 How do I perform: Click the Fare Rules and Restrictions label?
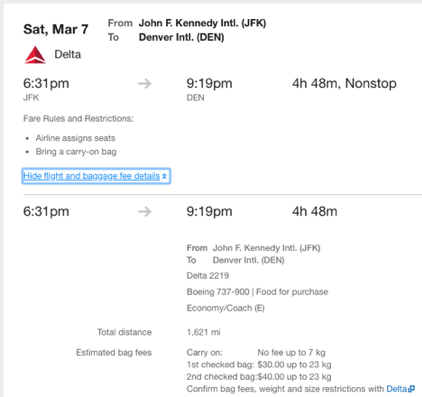pyautogui.click(x=78, y=119)
